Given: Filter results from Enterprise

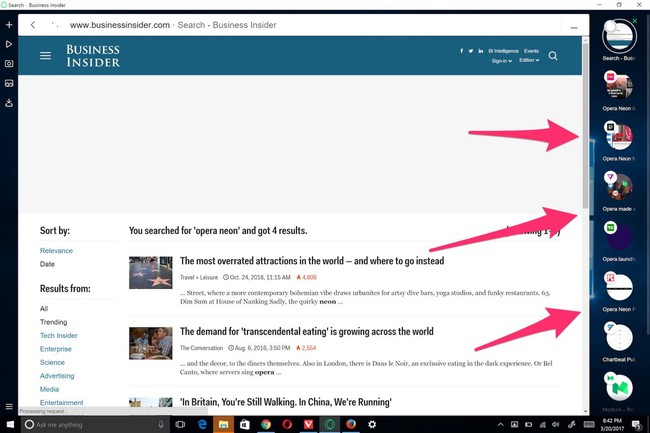Looking at the screenshot, I should [56, 349].
